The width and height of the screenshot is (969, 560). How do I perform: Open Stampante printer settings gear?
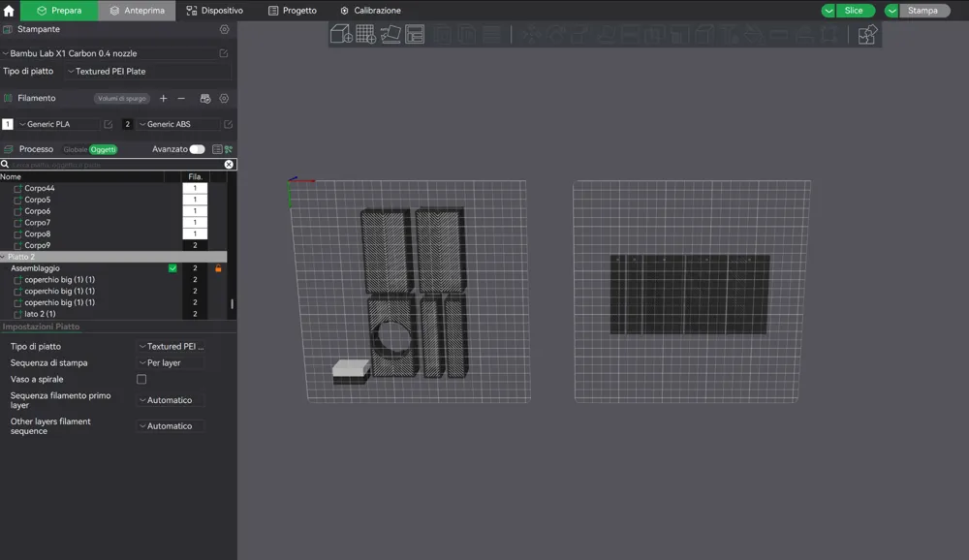(x=225, y=29)
